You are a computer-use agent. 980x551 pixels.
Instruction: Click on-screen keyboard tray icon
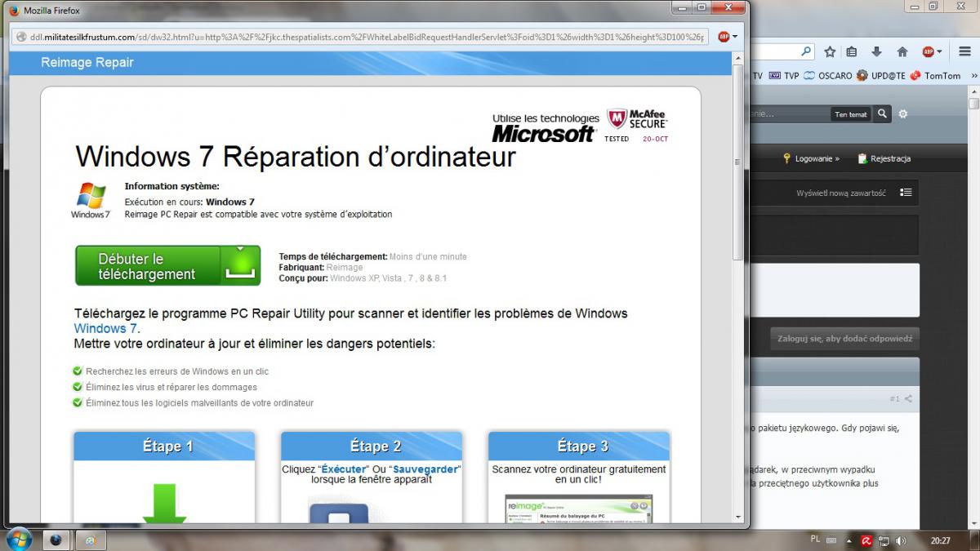831,540
